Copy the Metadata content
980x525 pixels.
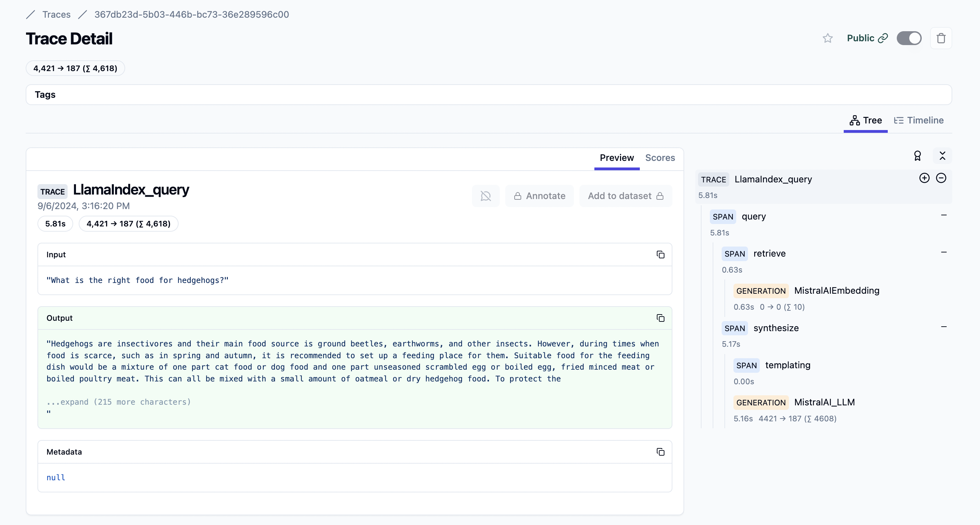(x=660, y=452)
